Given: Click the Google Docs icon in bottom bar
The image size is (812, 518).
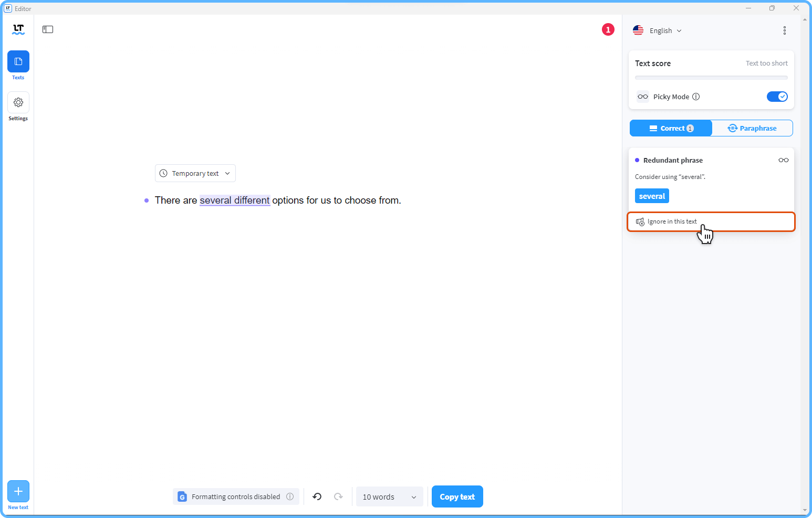Looking at the screenshot, I should [182, 496].
